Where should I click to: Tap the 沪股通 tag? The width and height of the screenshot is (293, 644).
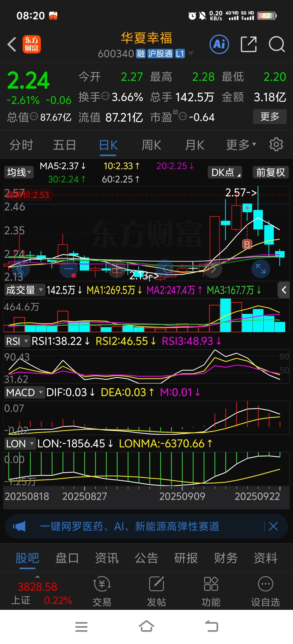click(x=160, y=54)
